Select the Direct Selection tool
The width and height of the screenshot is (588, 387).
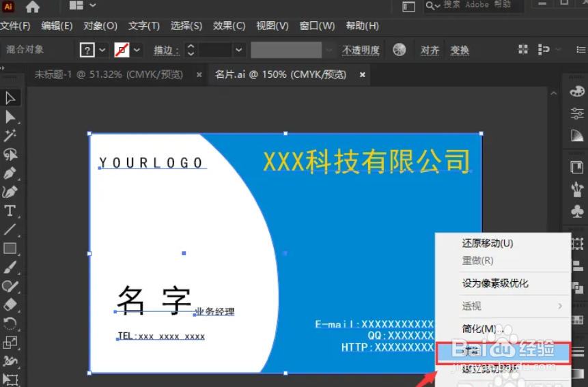pos(10,117)
